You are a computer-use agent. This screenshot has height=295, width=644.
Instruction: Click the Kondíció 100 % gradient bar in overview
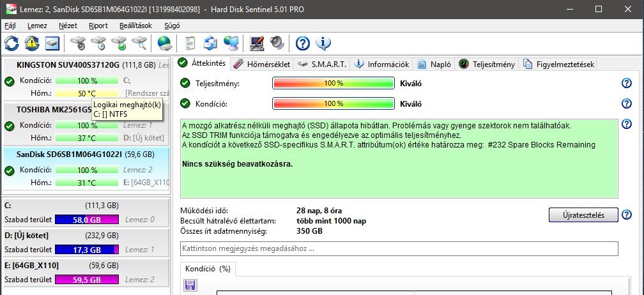[333, 103]
